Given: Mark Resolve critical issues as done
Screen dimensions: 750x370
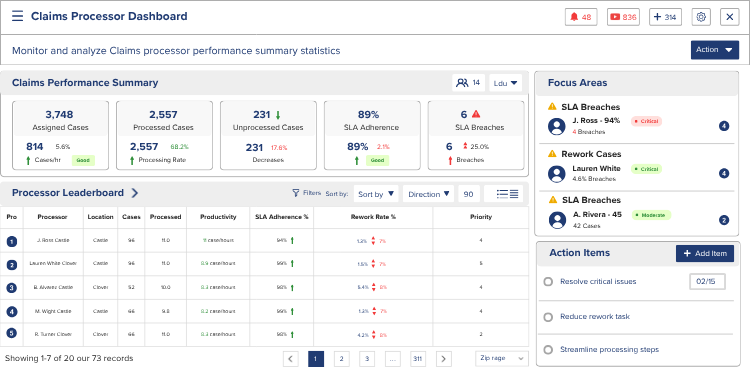Looking at the screenshot, I should [548, 282].
